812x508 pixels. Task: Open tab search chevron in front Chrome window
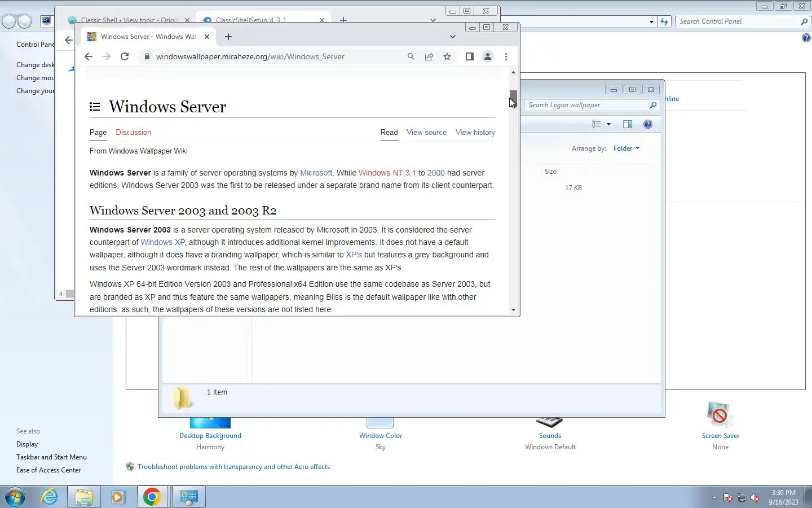click(x=452, y=37)
